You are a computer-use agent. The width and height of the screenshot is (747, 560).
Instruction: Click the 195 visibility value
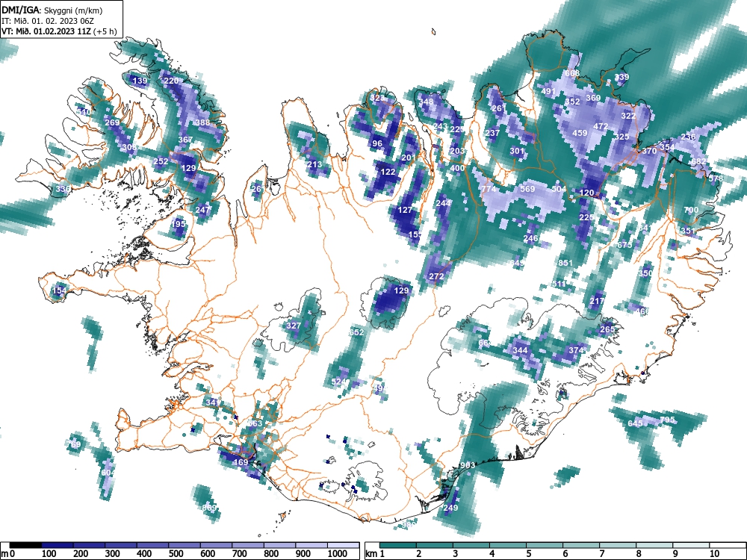coord(179,224)
